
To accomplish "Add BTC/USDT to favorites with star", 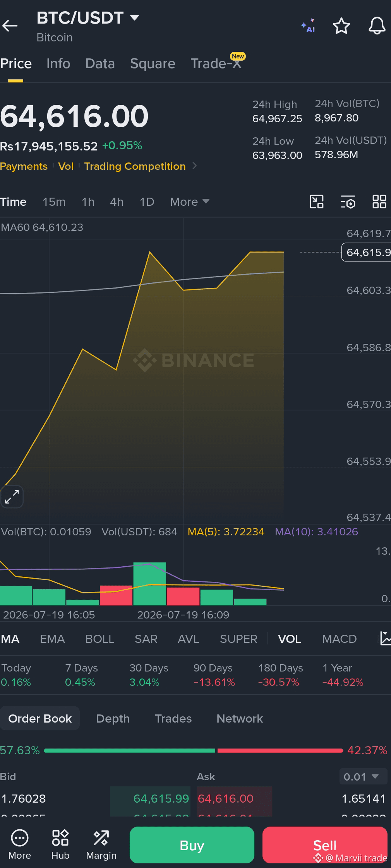I will coord(341,26).
